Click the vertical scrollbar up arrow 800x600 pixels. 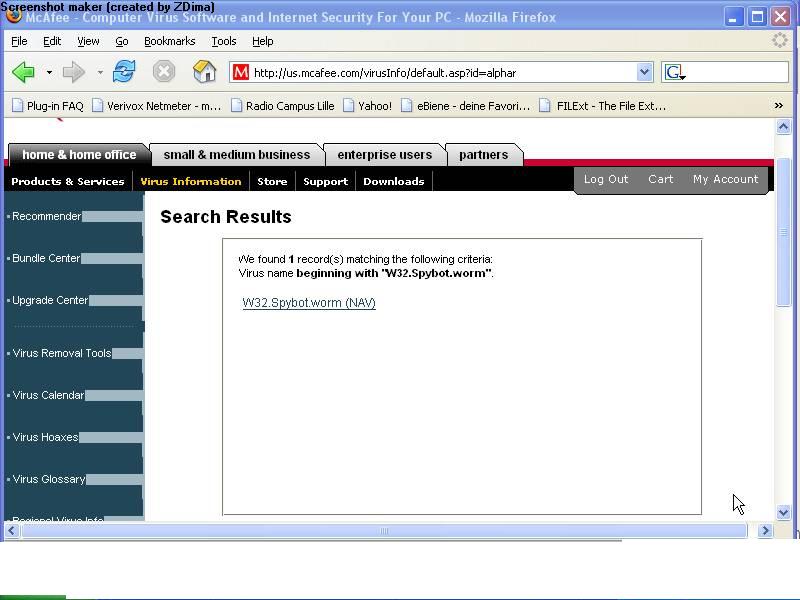point(783,127)
